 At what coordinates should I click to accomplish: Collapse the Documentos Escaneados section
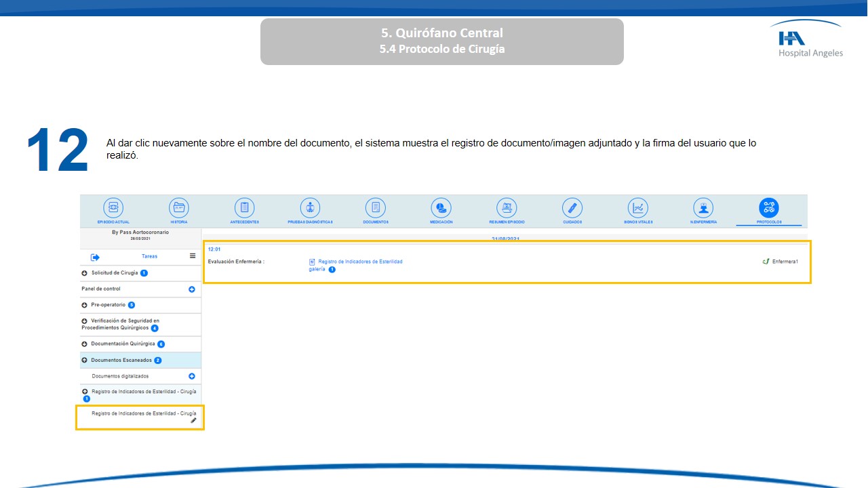pyautogui.click(x=84, y=361)
